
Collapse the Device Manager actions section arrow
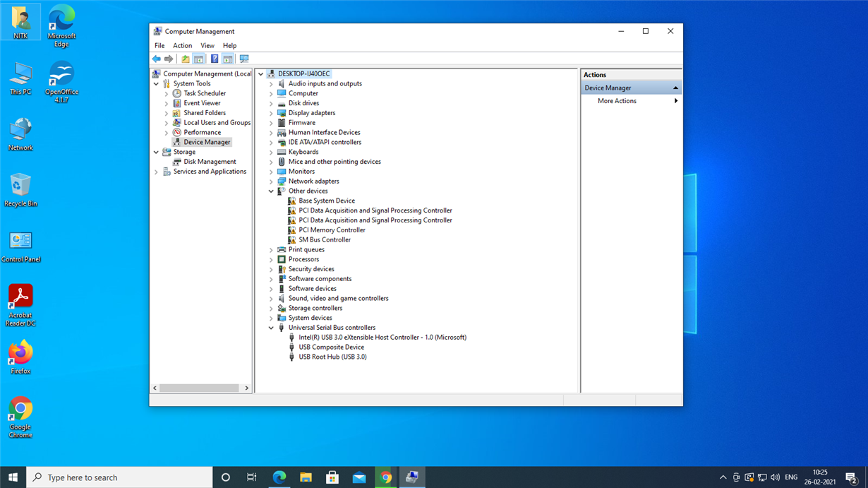[675, 88]
